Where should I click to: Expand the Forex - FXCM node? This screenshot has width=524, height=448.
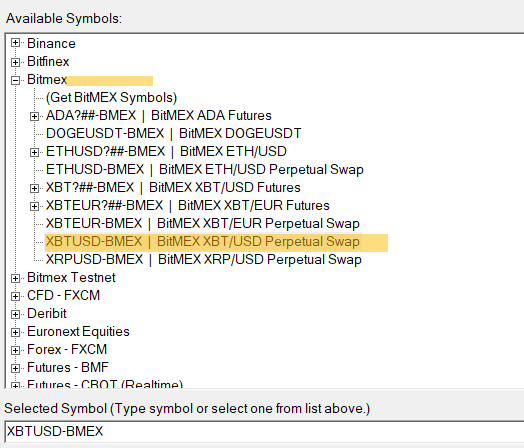click(15, 350)
